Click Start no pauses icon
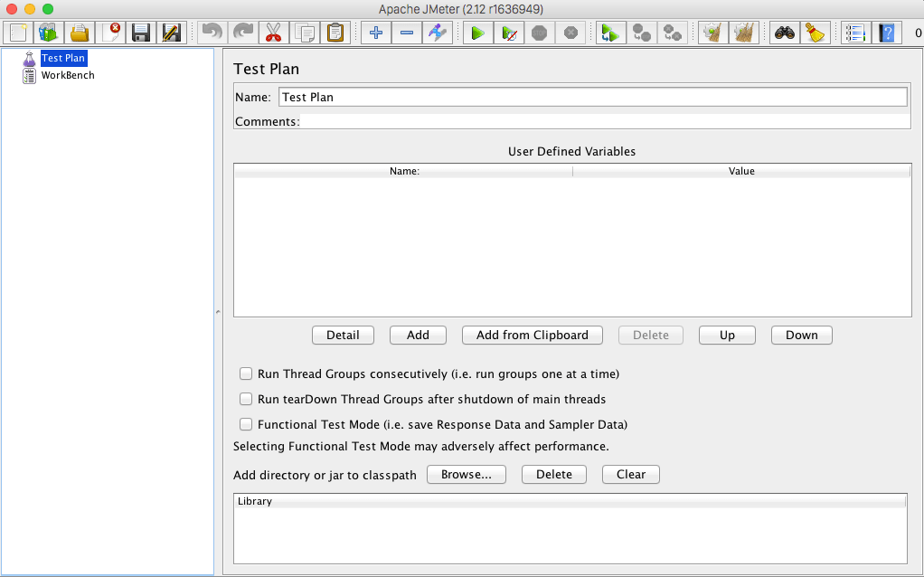Image resolution: width=924 pixels, height=577 pixels. point(509,33)
